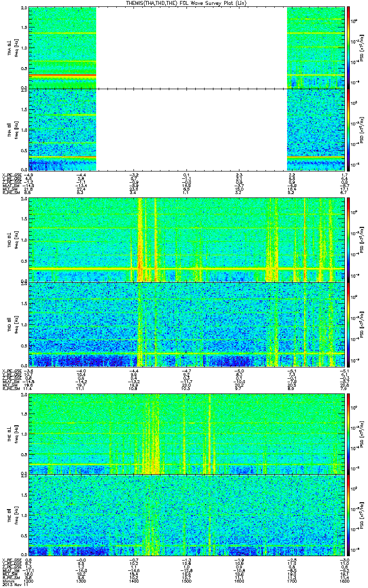
Task: Click the blank data gap in THA Bll panel
Action: point(191,130)
